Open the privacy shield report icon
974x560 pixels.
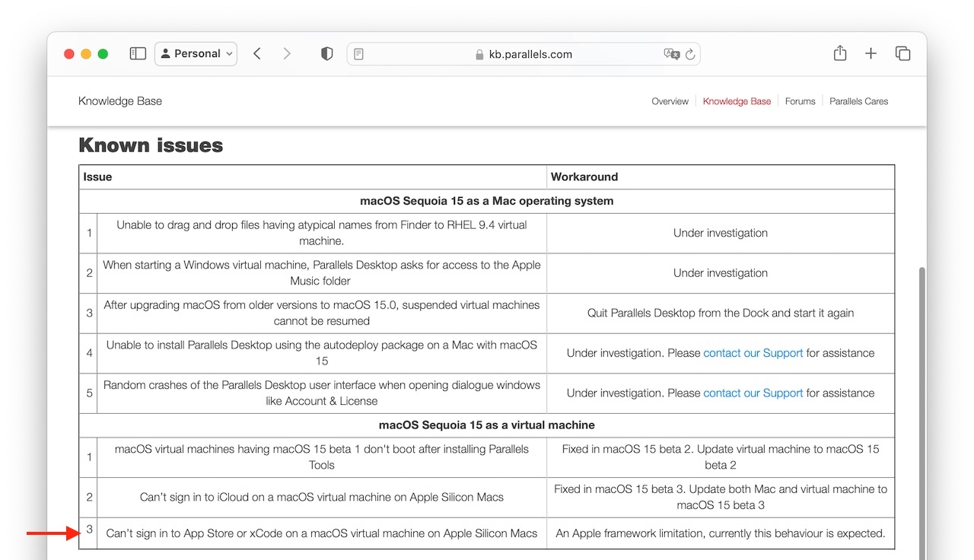pyautogui.click(x=327, y=54)
